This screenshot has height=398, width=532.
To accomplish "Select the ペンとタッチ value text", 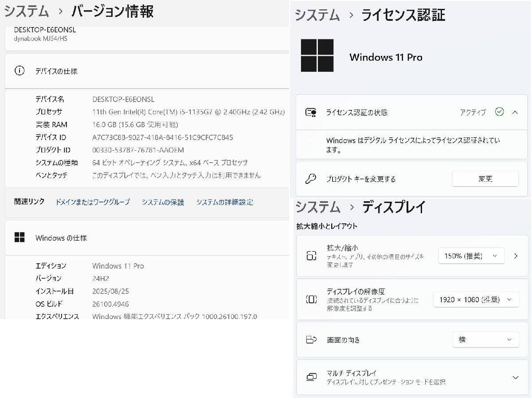I will pos(176,175).
